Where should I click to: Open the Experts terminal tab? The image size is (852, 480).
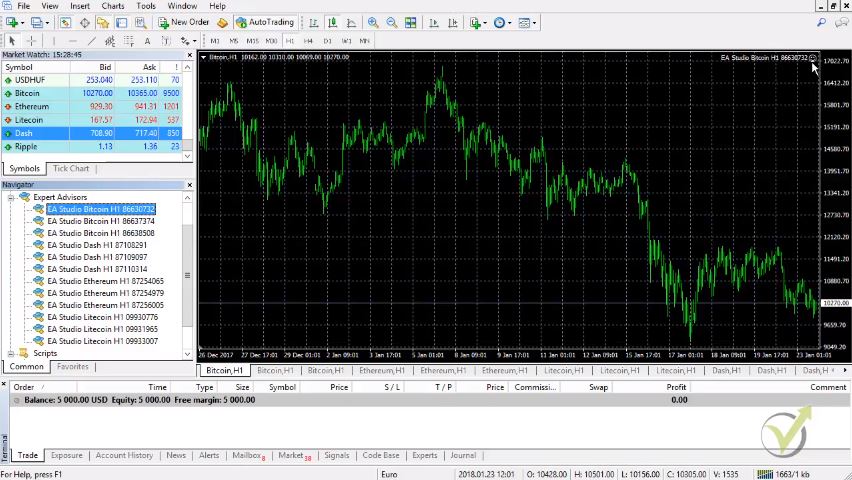pos(424,456)
